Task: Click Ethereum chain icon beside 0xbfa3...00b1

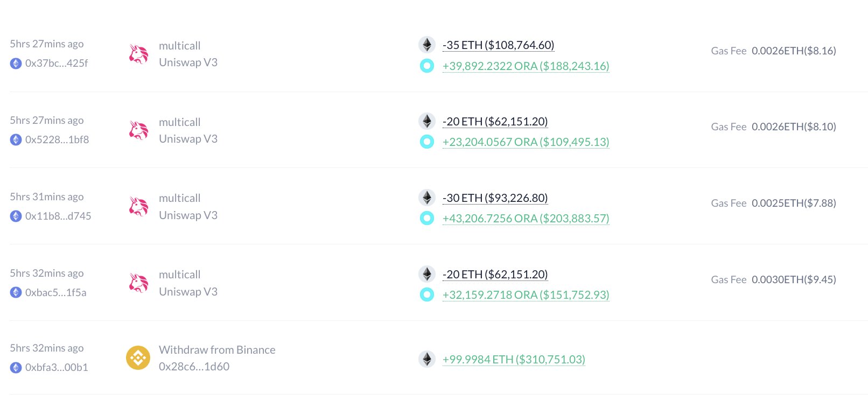Action: pyautogui.click(x=16, y=368)
